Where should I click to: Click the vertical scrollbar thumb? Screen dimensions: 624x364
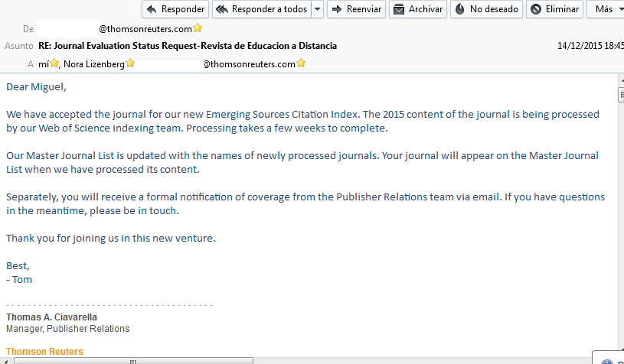621,95
